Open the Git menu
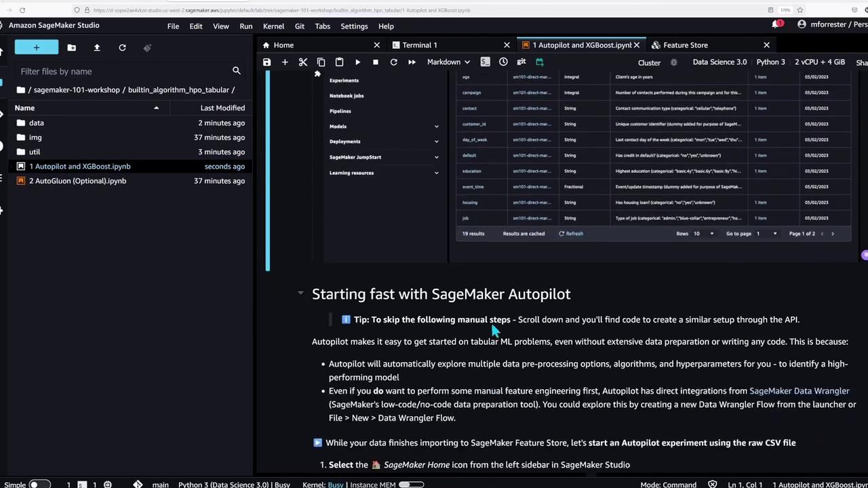 click(299, 26)
